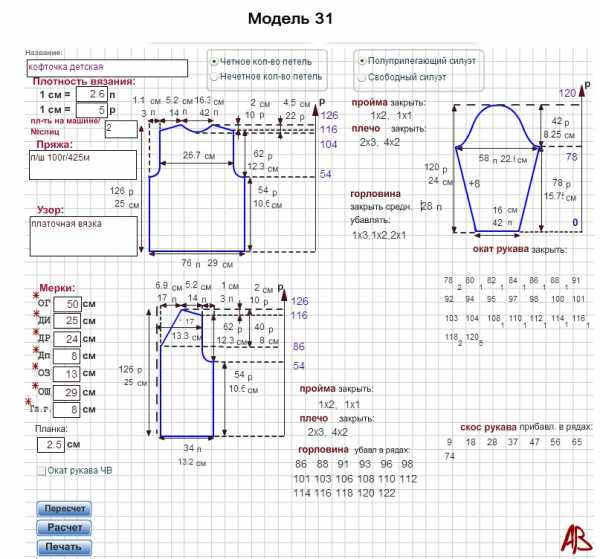
Task: Select the even stitch count option
Action: tap(214, 60)
